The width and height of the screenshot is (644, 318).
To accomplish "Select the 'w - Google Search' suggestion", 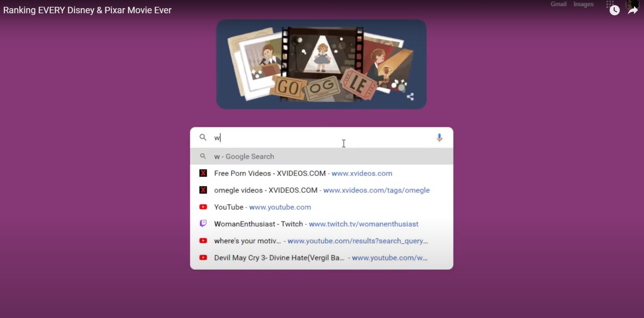I will click(x=322, y=156).
